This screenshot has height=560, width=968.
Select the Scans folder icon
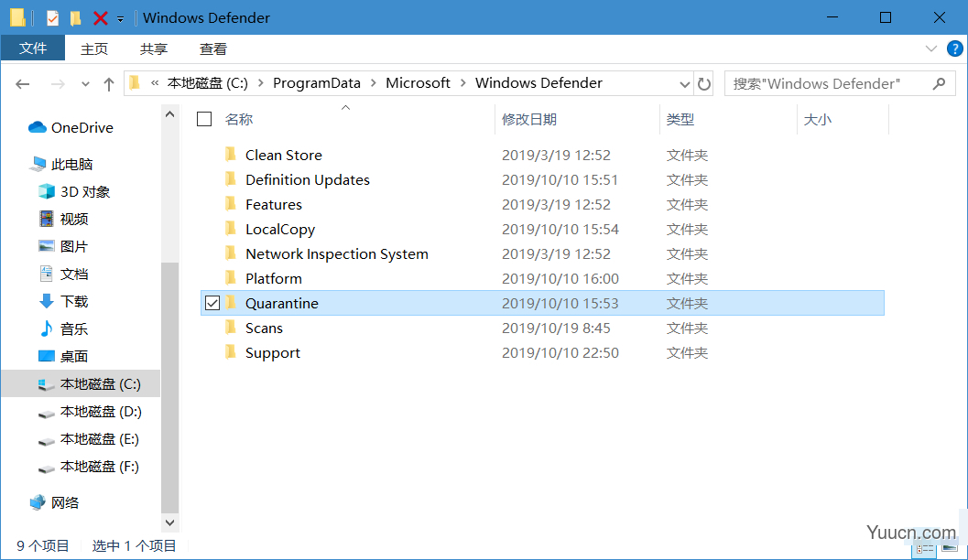[x=231, y=327]
